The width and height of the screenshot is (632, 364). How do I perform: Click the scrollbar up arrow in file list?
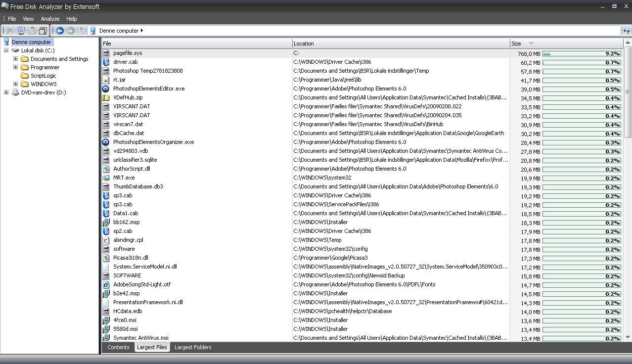(628, 44)
